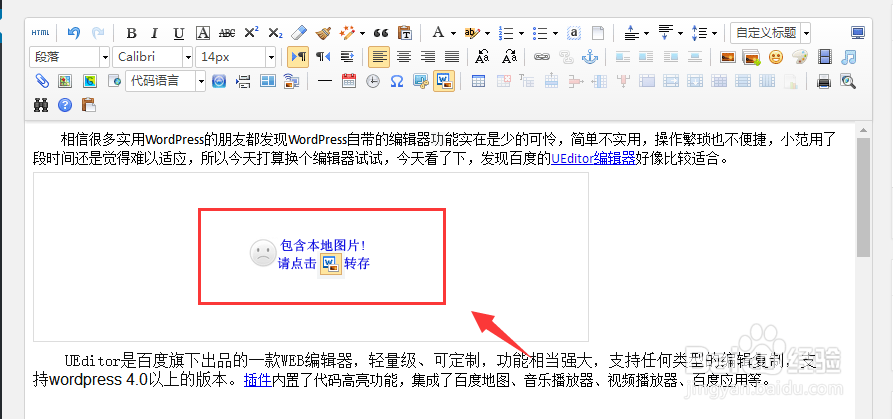Toggle subscript

tap(275, 33)
